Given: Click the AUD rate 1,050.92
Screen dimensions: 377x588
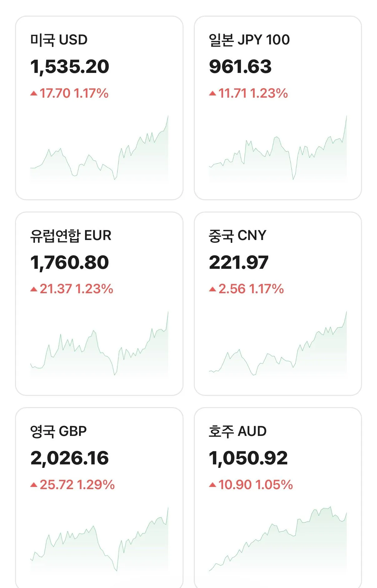Looking at the screenshot, I should [x=248, y=458].
